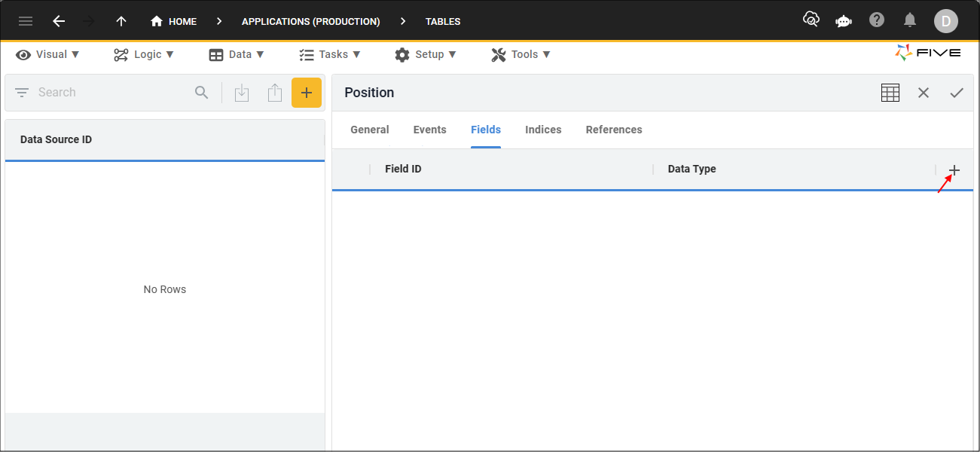The height and width of the screenshot is (452, 980).
Task: Open the Data dropdown menu
Action: 237,54
